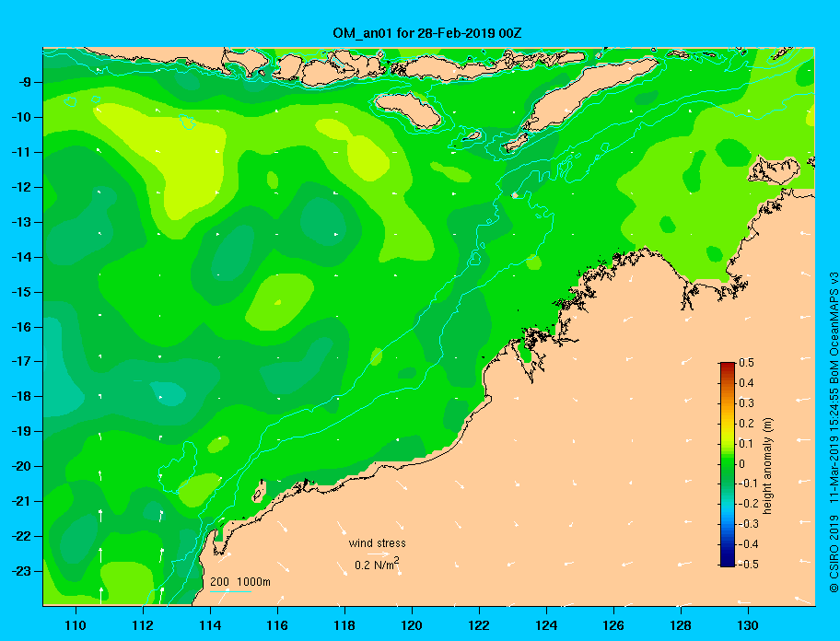Click the '11-Mar-2019 15:24:55 BoM OceanMAPS v3' text
The width and height of the screenshot is (840, 641).
(x=834, y=387)
